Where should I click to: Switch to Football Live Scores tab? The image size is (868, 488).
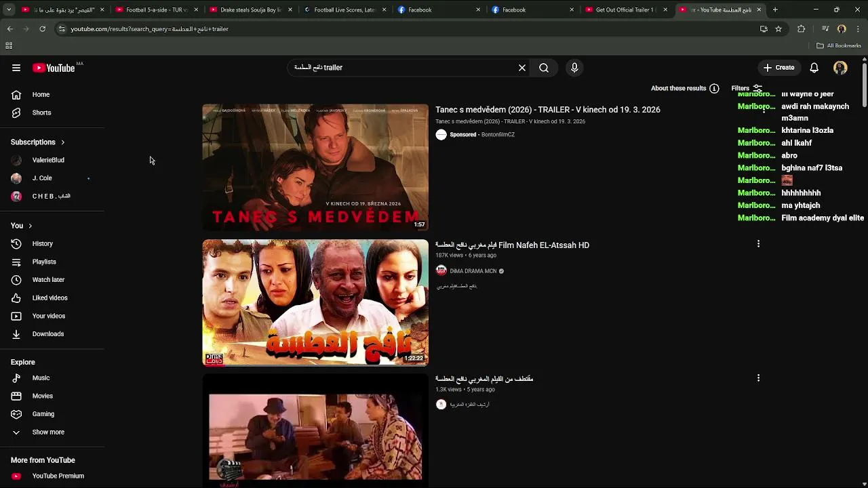tap(344, 9)
